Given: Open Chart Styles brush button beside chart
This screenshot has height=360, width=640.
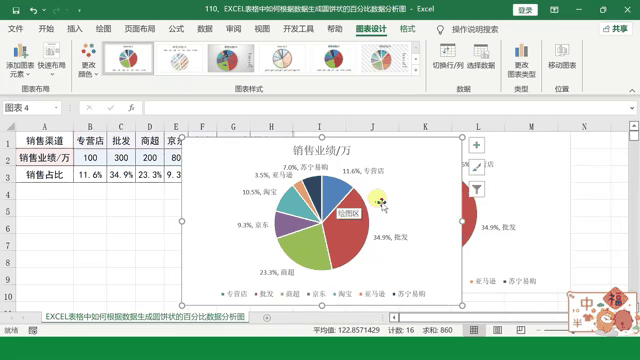Looking at the screenshot, I should (476, 167).
